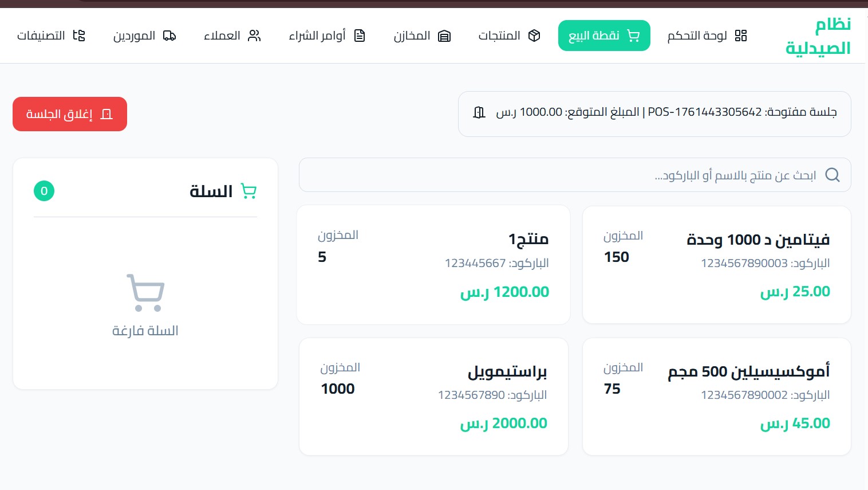868x490 pixels.
Task: Click the warehouse icon beside المخازن
Action: tap(444, 36)
